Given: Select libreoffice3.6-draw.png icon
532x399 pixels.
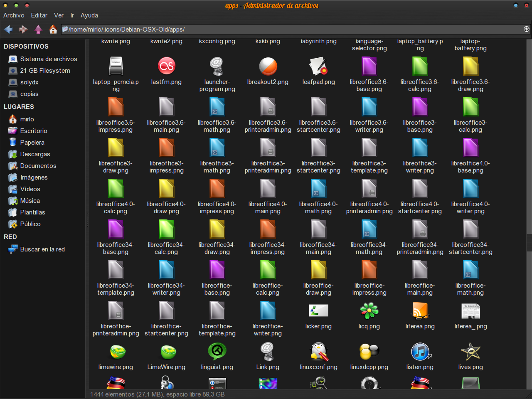Looking at the screenshot, I should (x=470, y=66).
